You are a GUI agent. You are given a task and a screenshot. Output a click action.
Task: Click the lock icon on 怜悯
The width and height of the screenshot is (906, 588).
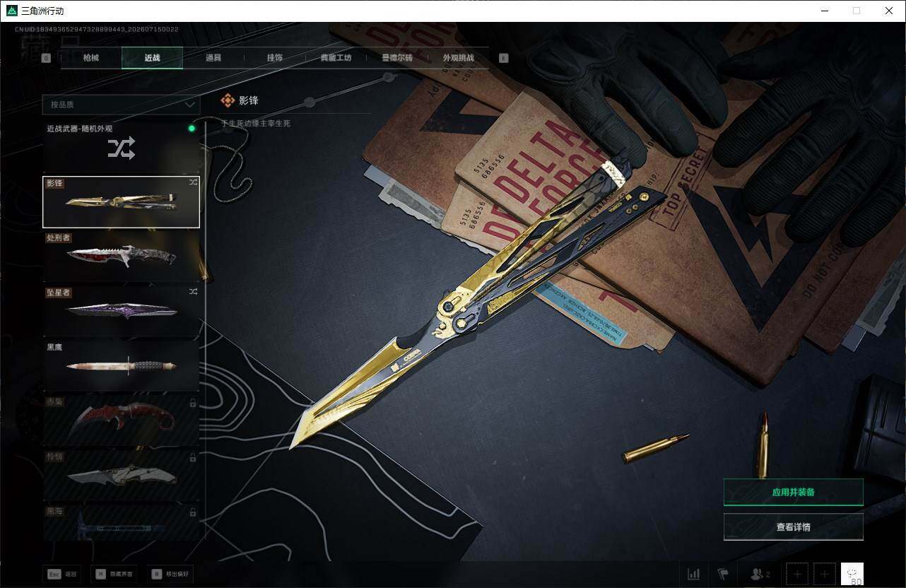coord(193,457)
